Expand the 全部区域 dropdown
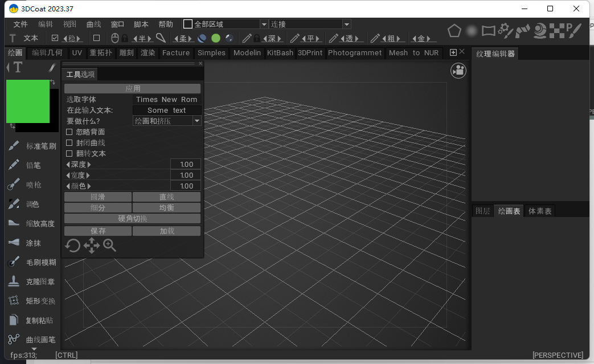The height and width of the screenshot is (364, 594). tap(264, 24)
